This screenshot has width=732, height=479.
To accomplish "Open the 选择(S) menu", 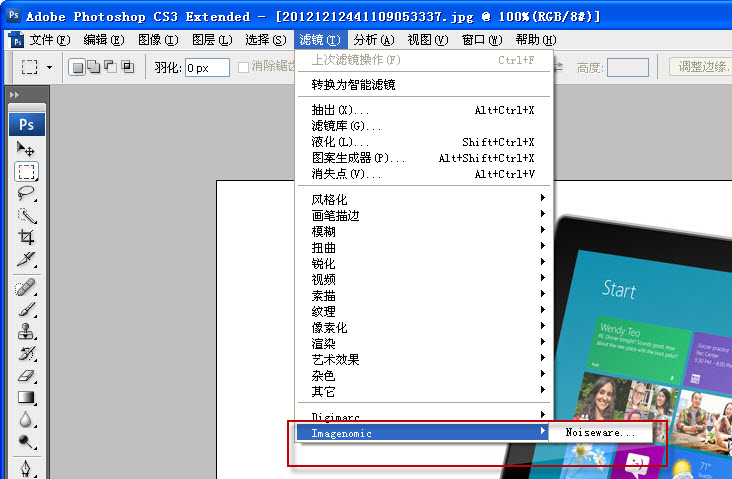I will tap(266, 40).
